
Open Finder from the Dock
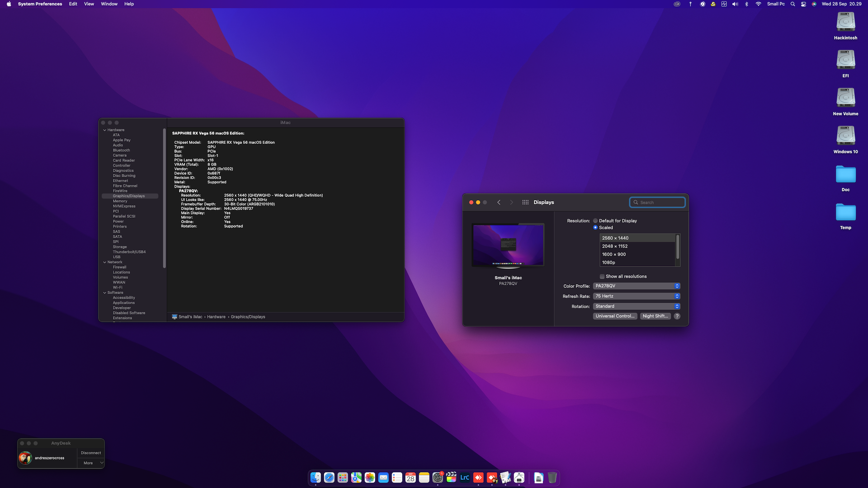click(x=316, y=478)
